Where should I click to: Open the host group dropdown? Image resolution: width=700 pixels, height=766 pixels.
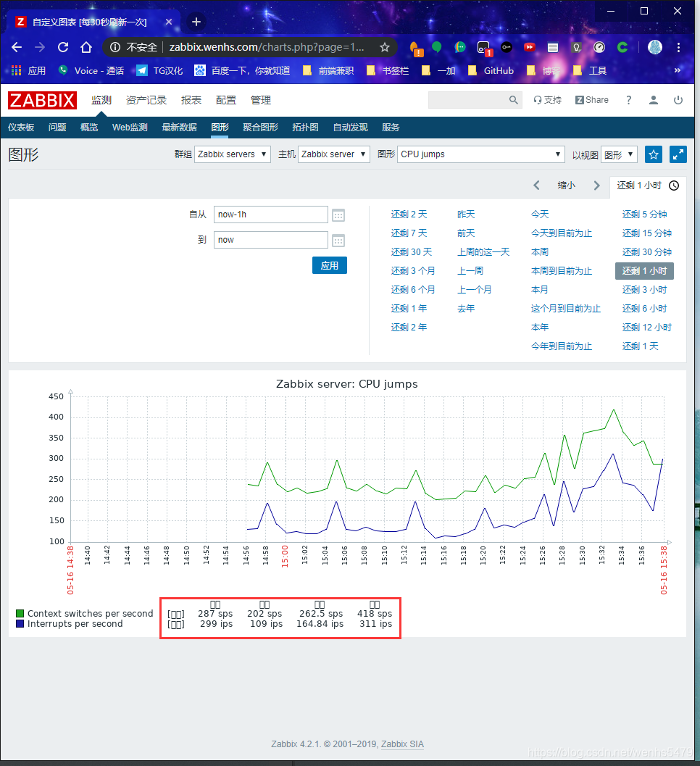[x=233, y=154]
